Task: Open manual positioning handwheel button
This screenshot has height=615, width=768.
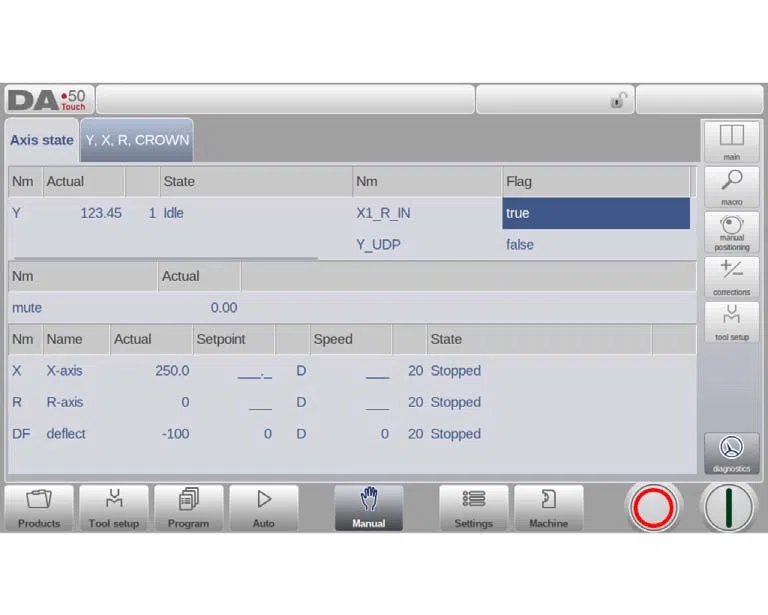Action: tap(731, 233)
